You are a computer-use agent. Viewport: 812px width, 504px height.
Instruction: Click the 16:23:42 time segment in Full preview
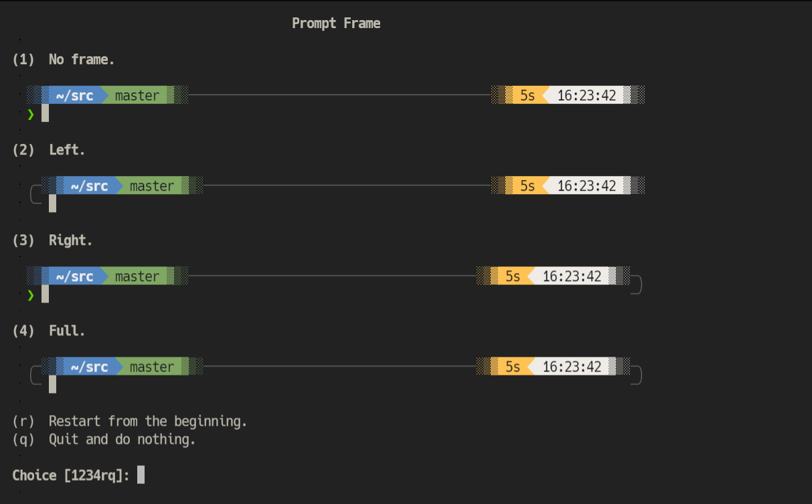click(572, 366)
